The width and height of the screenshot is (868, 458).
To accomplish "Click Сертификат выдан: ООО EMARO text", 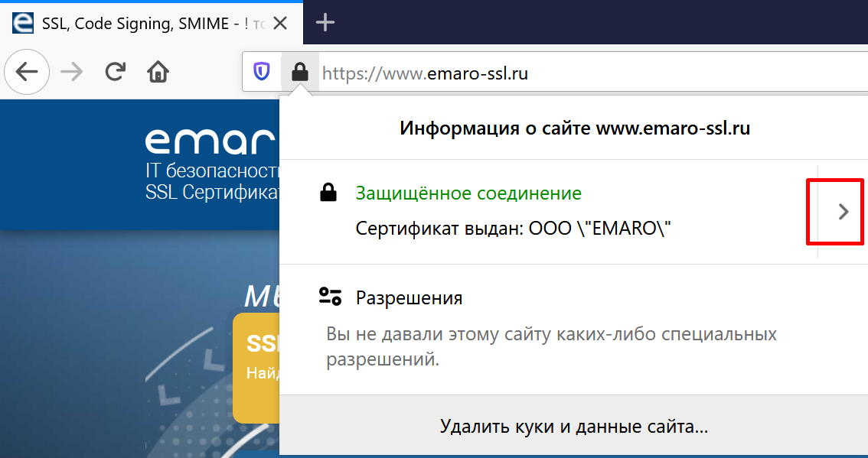I will (x=513, y=229).
